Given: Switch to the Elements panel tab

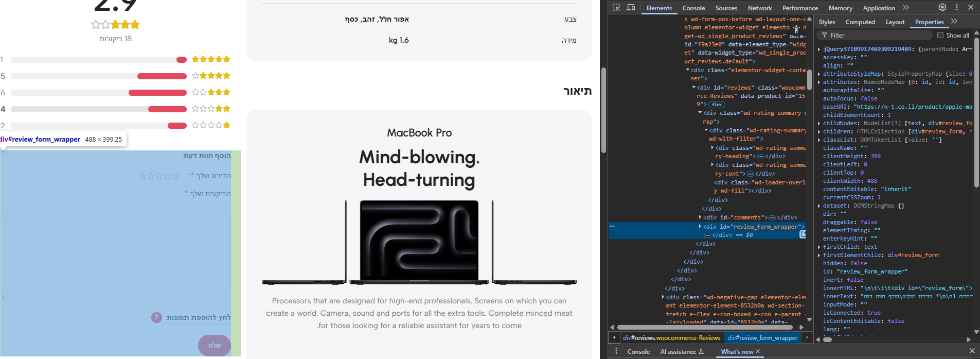Looking at the screenshot, I should (659, 8).
